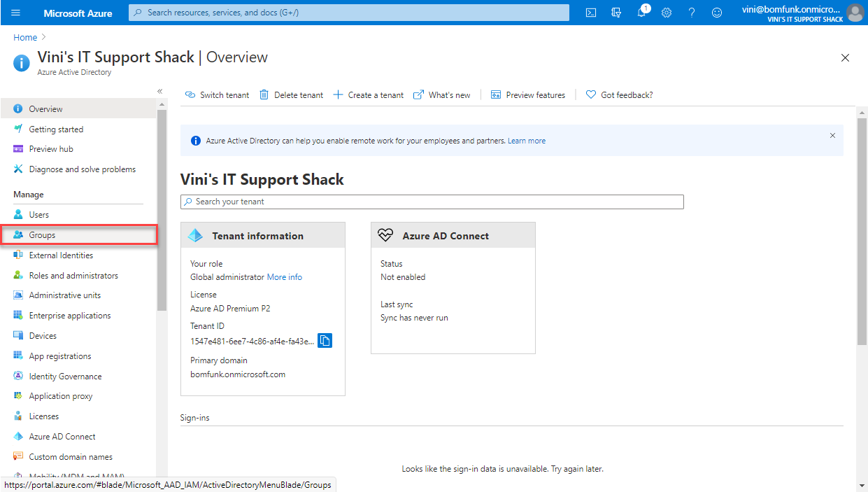Click the Microsoft Azure logo text
The image size is (868, 492).
pyautogui.click(x=78, y=13)
